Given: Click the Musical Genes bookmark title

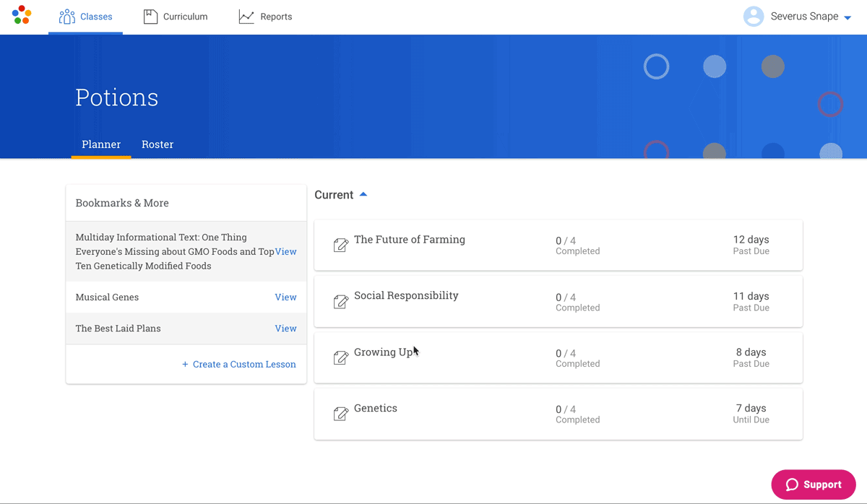Looking at the screenshot, I should coord(107,297).
